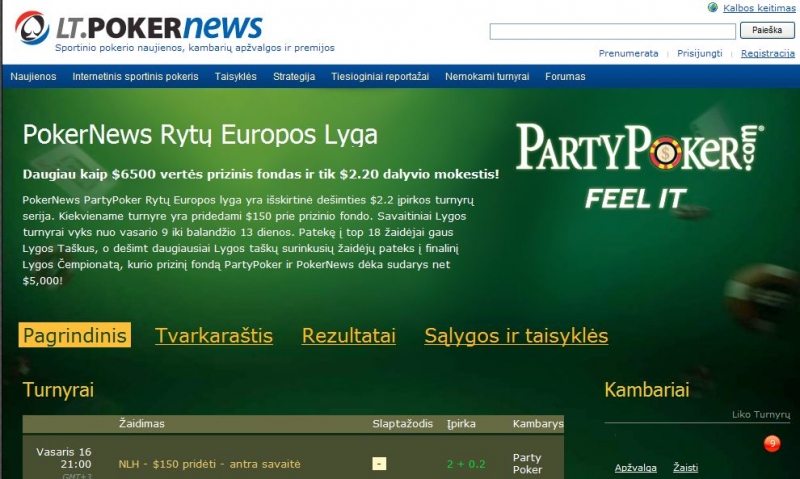
Task: Click the Liko Turnyrų label
Action: [761, 415]
